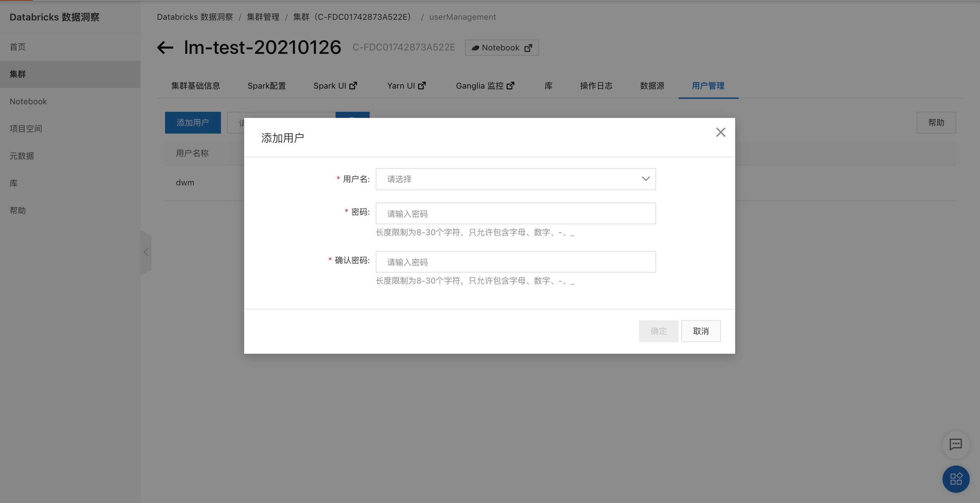
Task: Click the 确认密码 input field
Action: (x=516, y=262)
